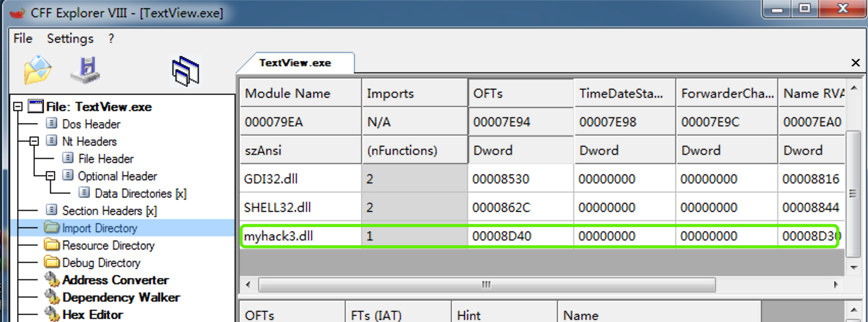868x322 pixels.
Task: Click the Debug Directory folder icon
Action: point(52,262)
